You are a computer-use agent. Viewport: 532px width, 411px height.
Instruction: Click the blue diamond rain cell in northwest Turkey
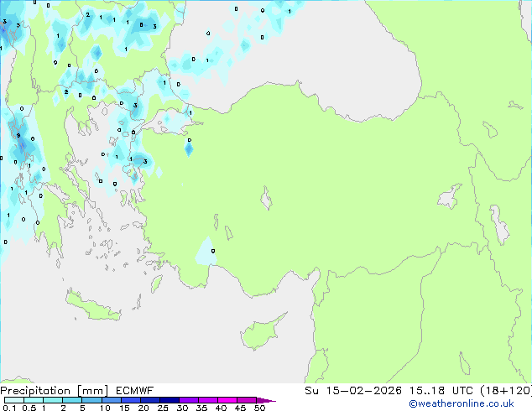189,149
